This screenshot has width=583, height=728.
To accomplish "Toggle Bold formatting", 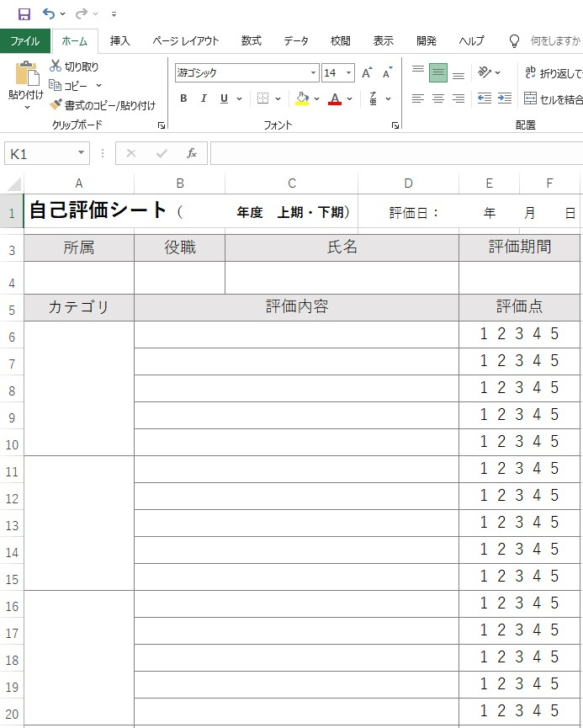I will (183, 98).
